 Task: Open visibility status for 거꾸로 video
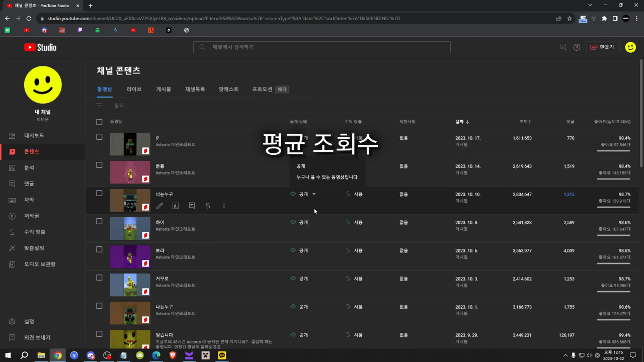point(299,279)
